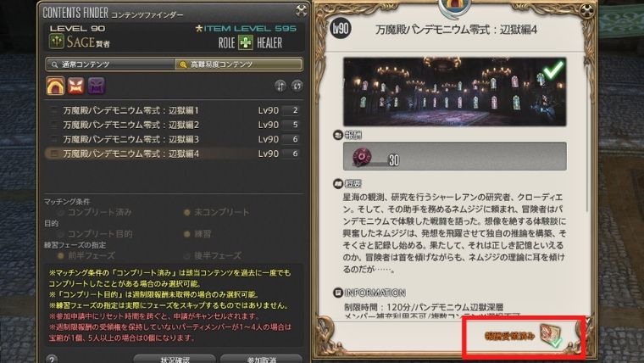644x363 pixels.
Task: Tick checkbox for 万魔殿パンデモニウム零式：辺獄編2
Action: (x=53, y=125)
